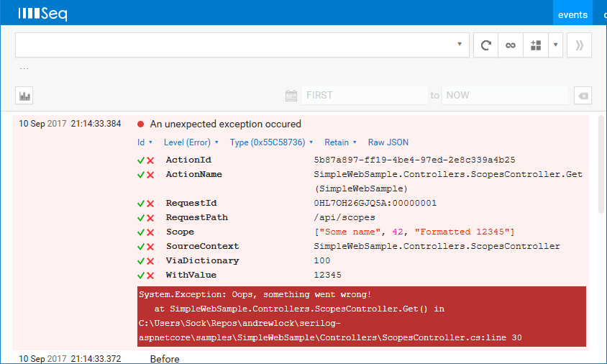The image size is (607, 364).
Task: Click the Scope property name
Action: (x=180, y=232)
